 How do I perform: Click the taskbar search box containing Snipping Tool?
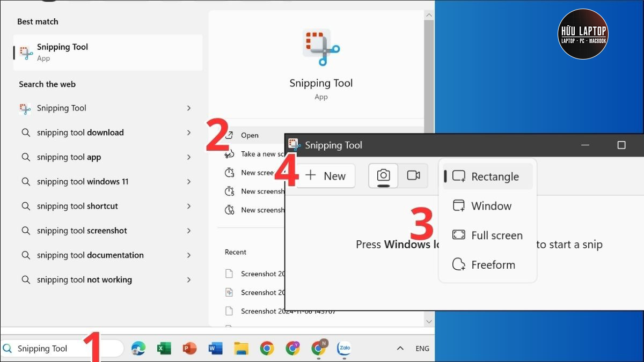[62, 349]
